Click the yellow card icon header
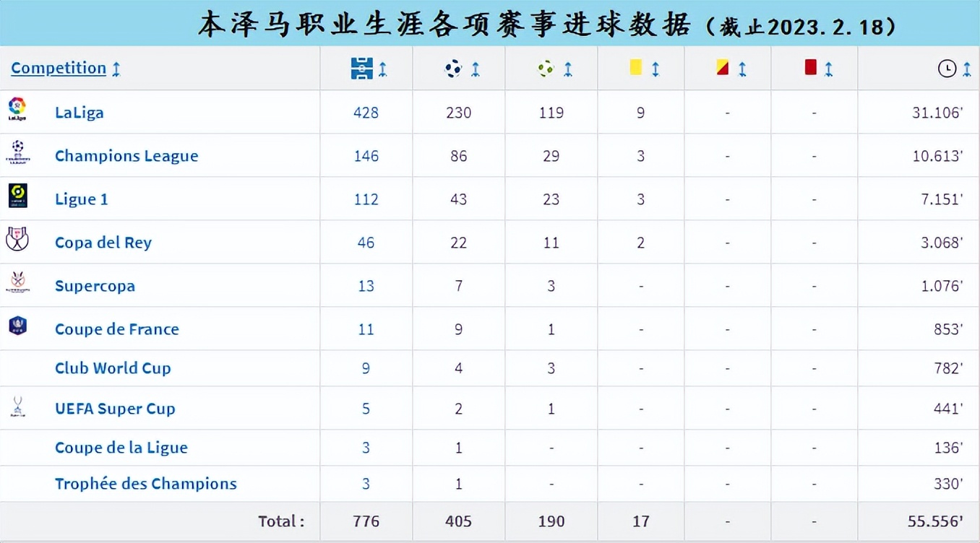The height and width of the screenshot is (543, 980). coord(636,67)
